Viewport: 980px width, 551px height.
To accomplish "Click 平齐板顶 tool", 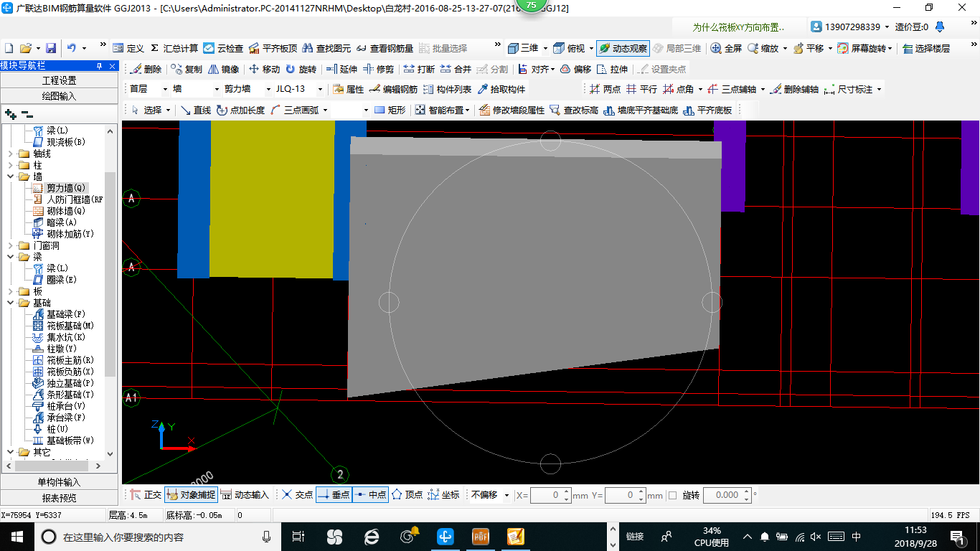I will (273, 48).
